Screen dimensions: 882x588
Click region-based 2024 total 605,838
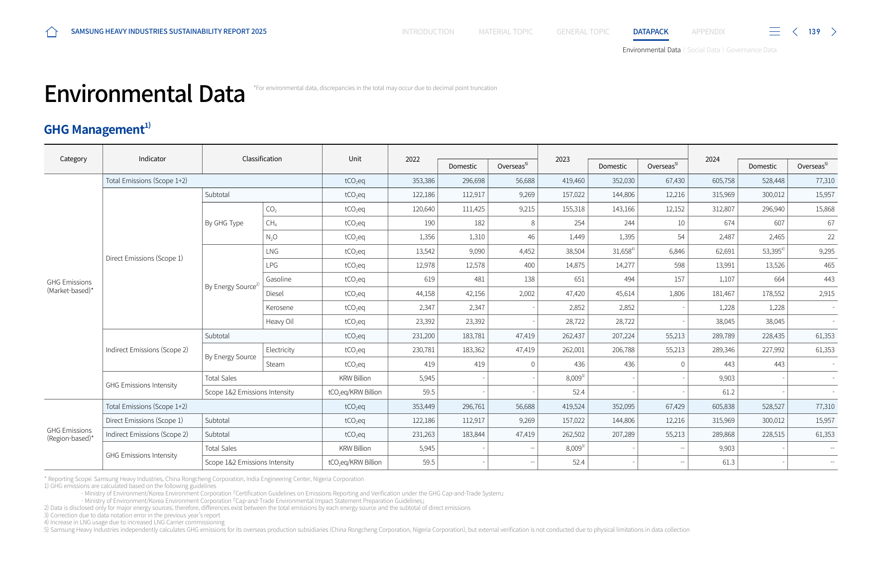(723, 406)
